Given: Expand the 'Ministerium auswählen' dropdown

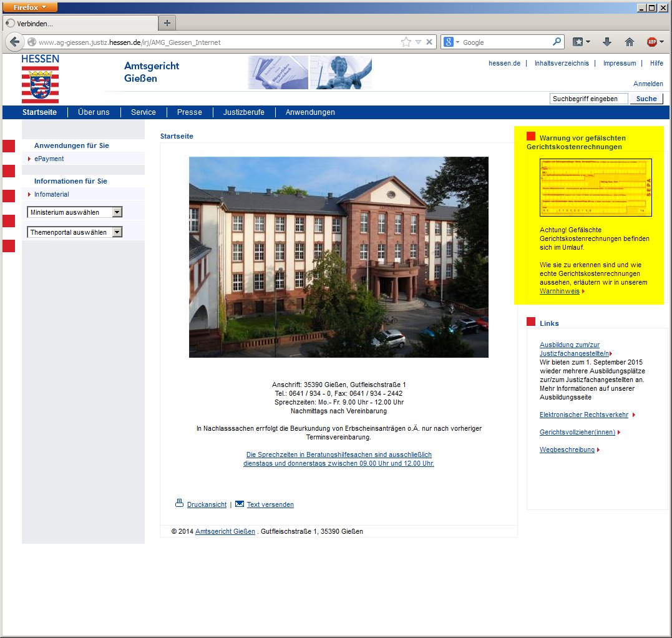Looking at the screenshot, I should tap(75, 212).
